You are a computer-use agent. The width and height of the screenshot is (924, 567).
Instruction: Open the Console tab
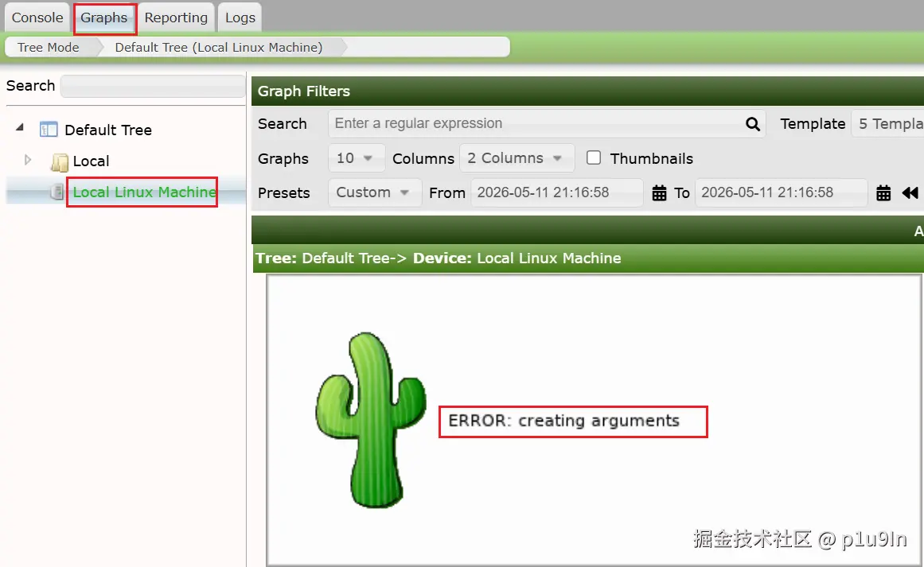37,17
